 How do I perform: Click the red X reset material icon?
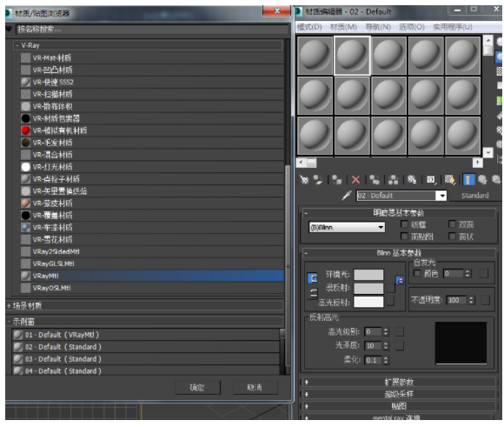(x=355, y=179)
